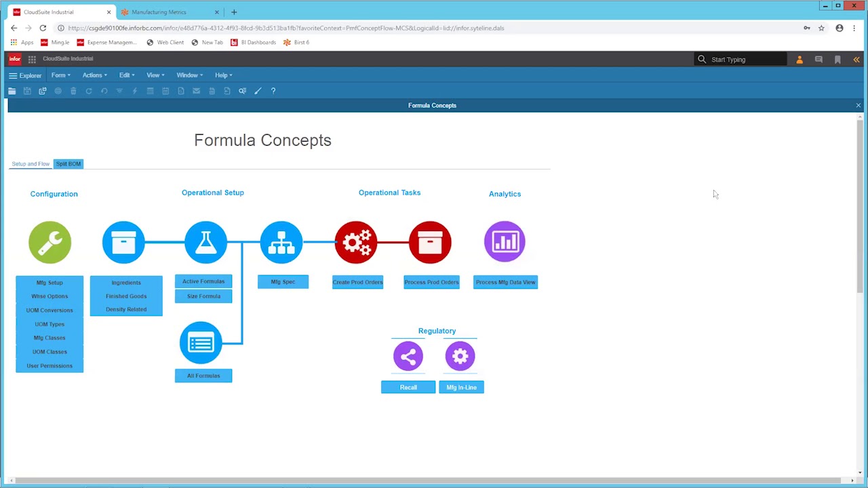Click the open folder toolbar icon

[x=12, y=91]
